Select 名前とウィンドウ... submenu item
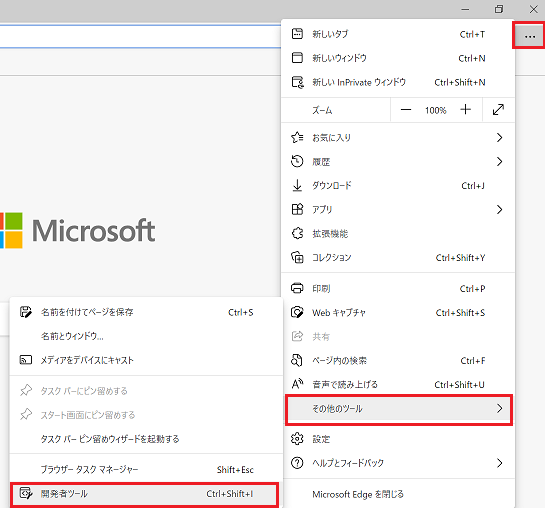 tap(146, 336)
